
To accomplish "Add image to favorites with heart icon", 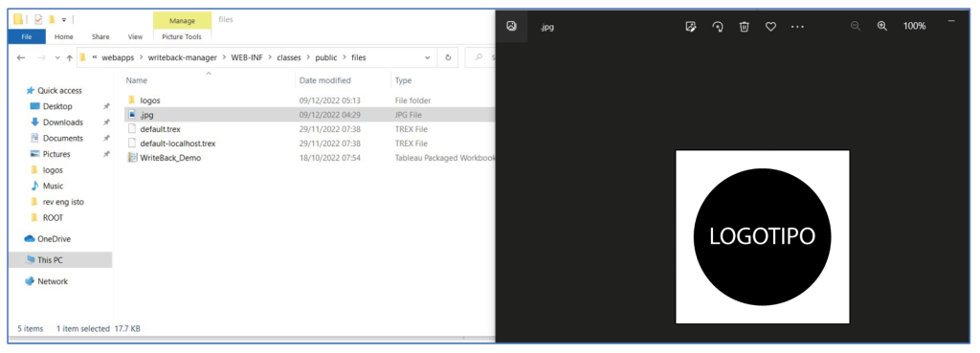I will point(770,26).
